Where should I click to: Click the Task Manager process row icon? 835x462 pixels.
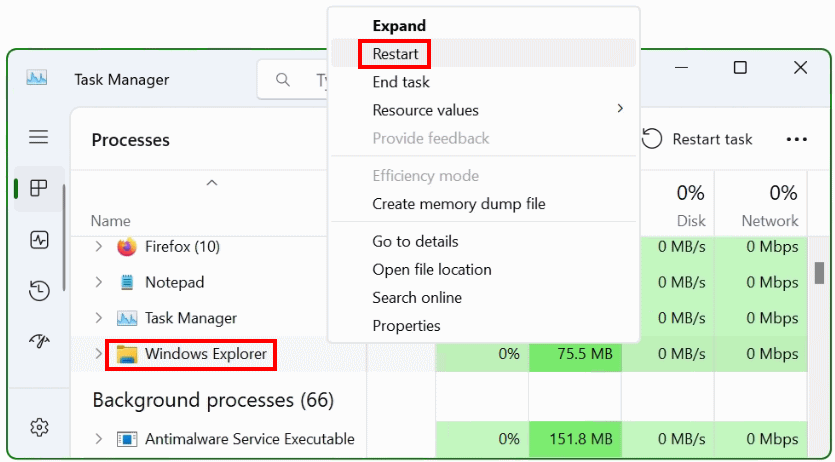127,318
